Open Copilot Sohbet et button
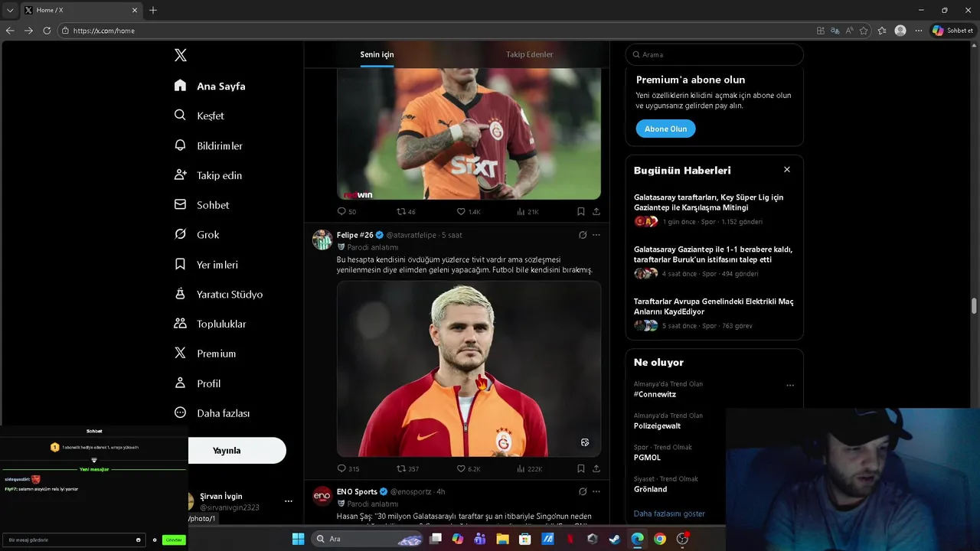Screen dimensions: 980x551 (x=952, y=31)
